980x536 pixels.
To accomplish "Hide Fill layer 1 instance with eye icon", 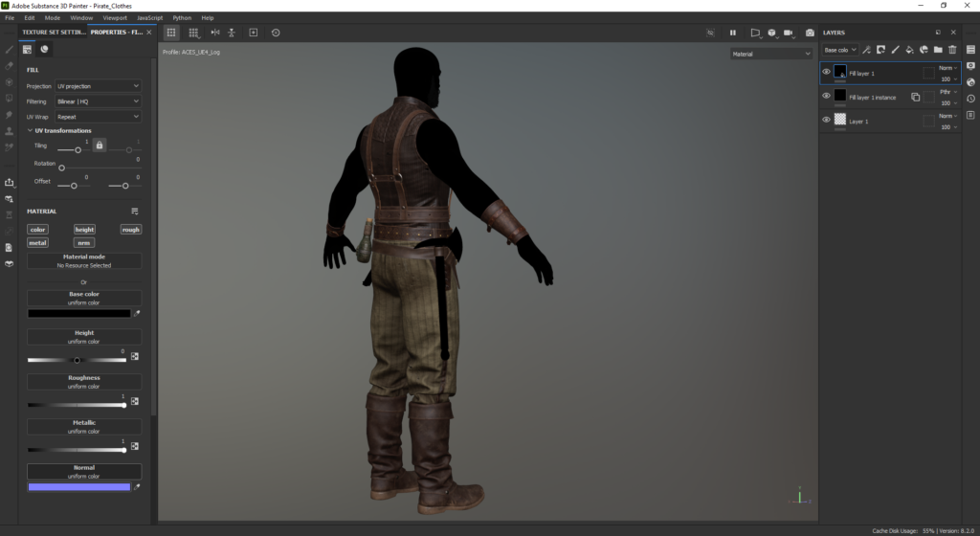I will 826,96.
